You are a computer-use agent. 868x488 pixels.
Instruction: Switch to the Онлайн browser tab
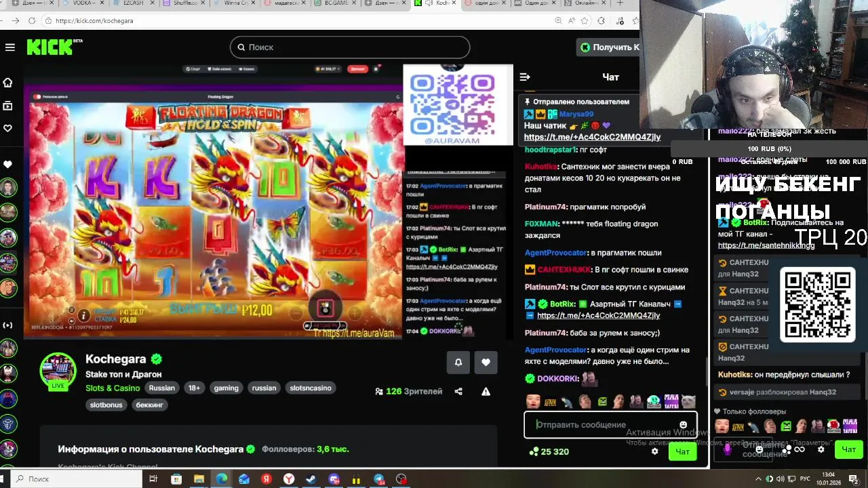[585, 3]
